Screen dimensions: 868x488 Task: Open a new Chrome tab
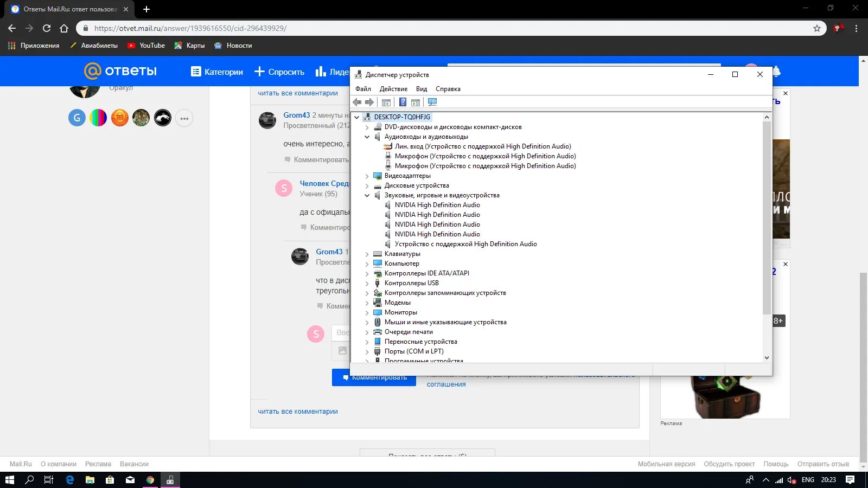pos(146,9)
